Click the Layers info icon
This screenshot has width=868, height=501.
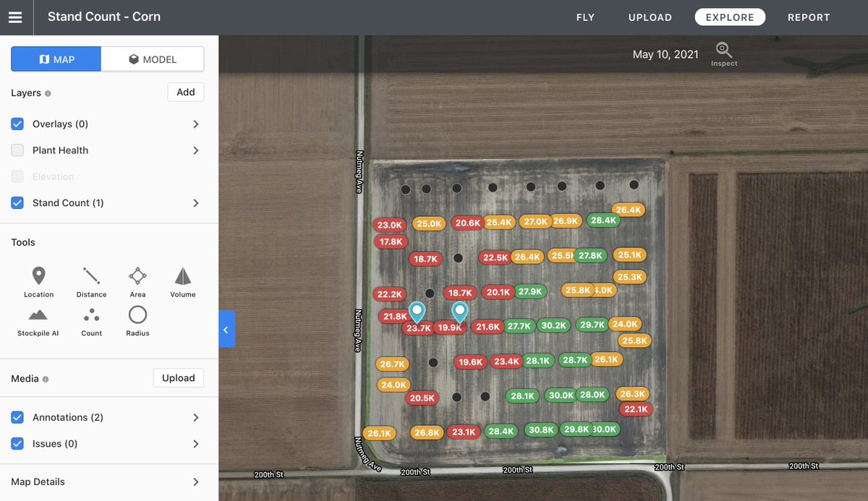(48, 93)
